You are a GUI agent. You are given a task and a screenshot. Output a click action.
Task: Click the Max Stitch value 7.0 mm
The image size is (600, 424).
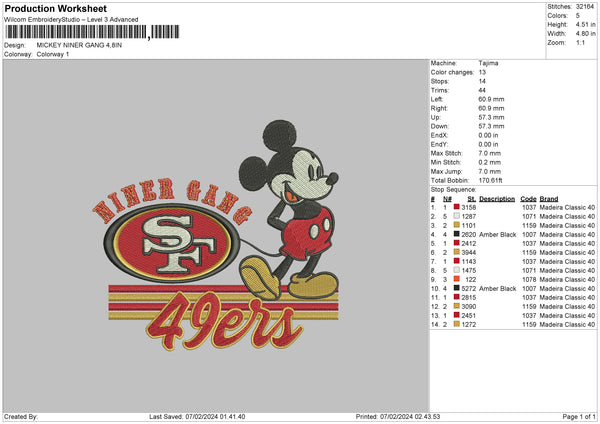point(489,153)
